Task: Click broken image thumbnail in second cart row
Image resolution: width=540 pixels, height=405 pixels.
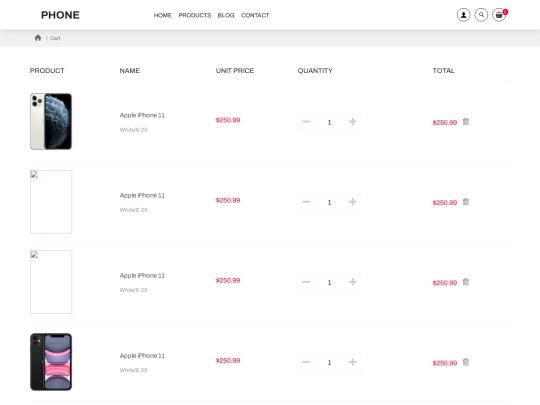Action: pyautogui.click(x=51, y=202)
